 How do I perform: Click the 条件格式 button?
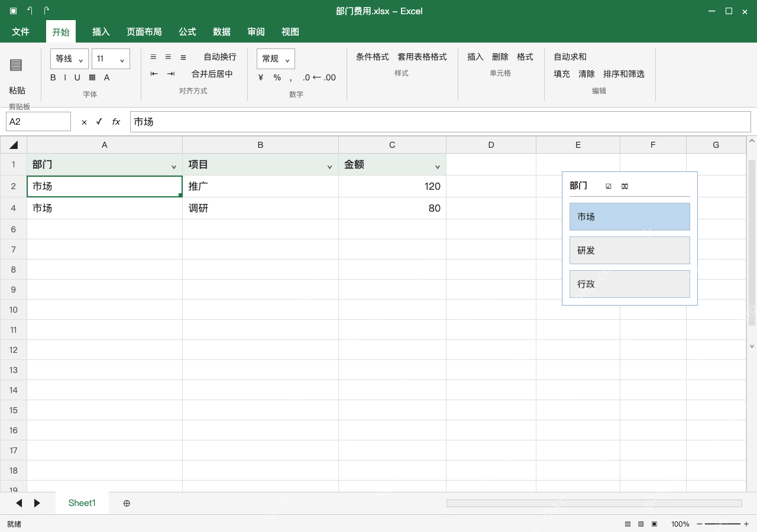(373, 57)
